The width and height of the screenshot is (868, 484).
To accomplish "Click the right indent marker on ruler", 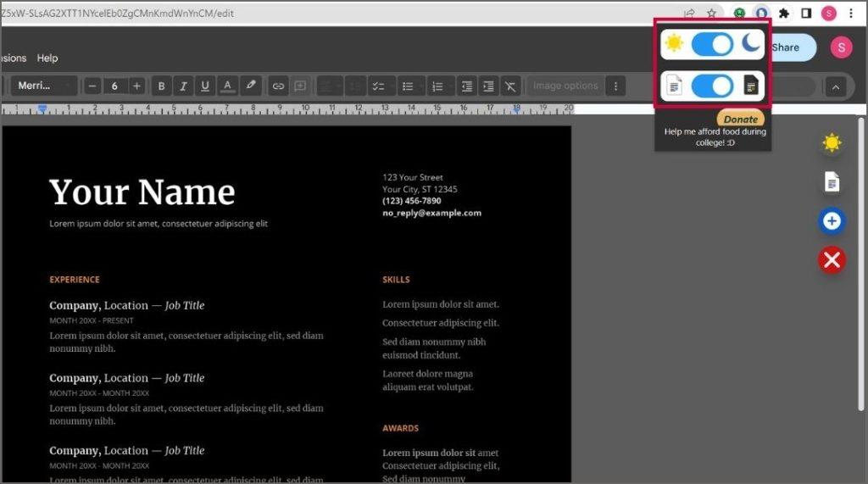I will [x=516, y=109].
